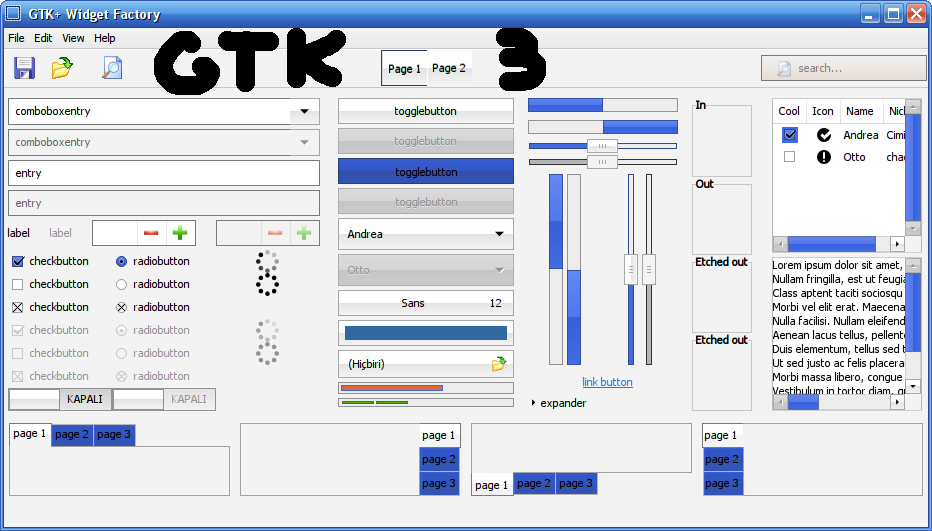Check the Cool checkbox for Otto
932x531 pixels.
pos(789,157)
